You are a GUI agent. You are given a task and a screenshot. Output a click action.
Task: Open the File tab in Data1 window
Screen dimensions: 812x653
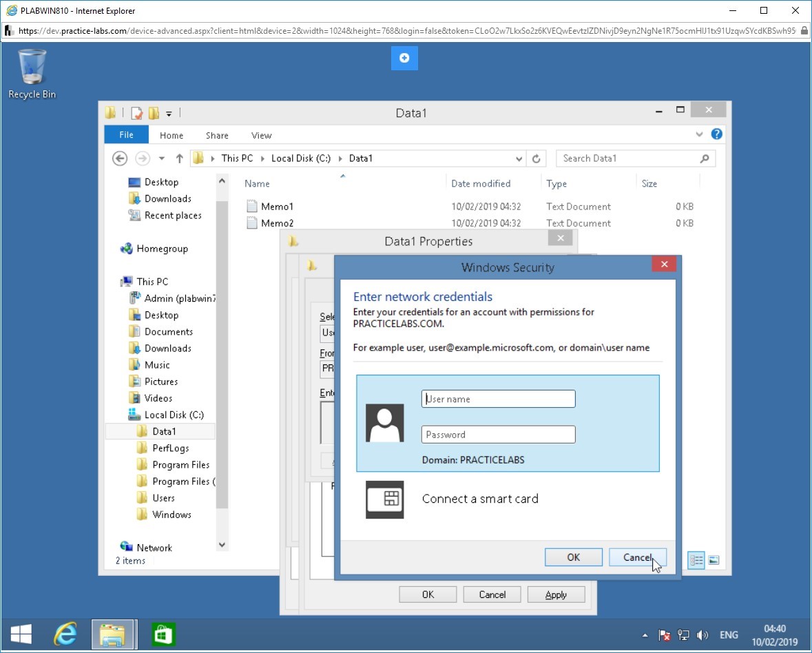click(x=126, y=135)
